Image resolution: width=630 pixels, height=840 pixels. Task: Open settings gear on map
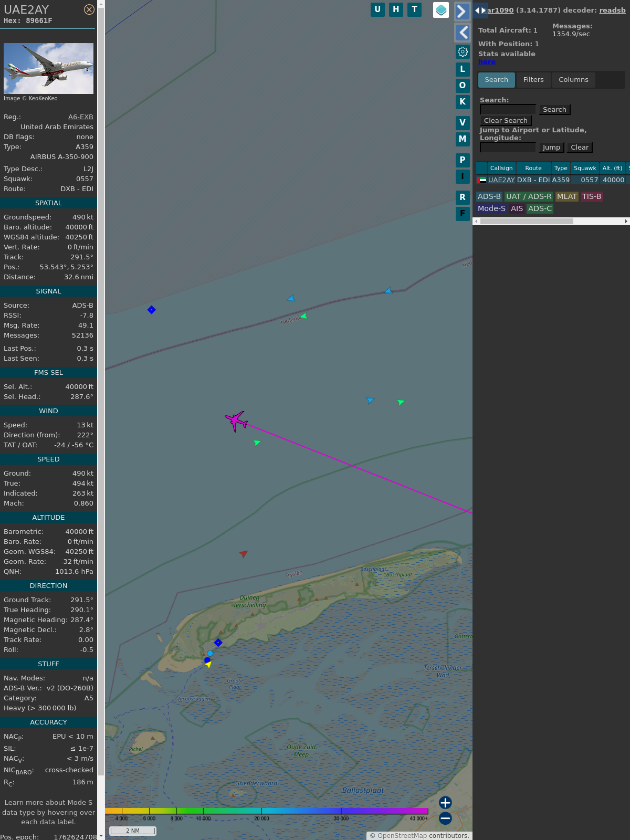point(463,51)
